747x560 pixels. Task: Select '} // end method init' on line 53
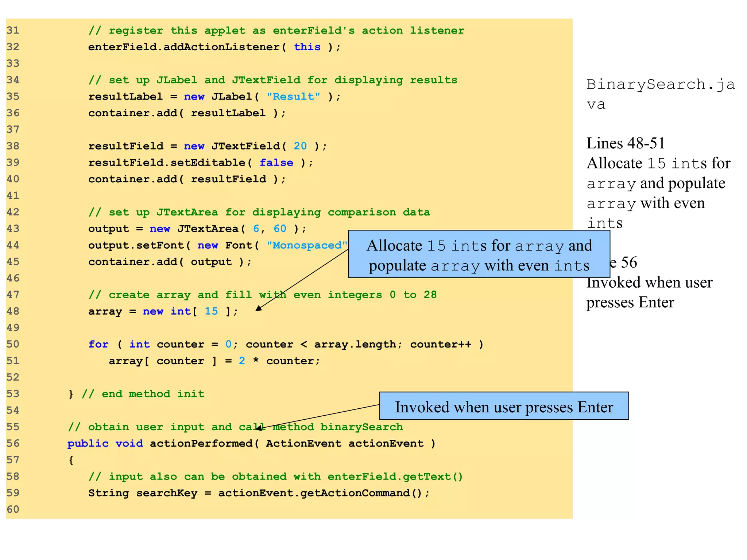pyautogui.click(x=136, y=394)
